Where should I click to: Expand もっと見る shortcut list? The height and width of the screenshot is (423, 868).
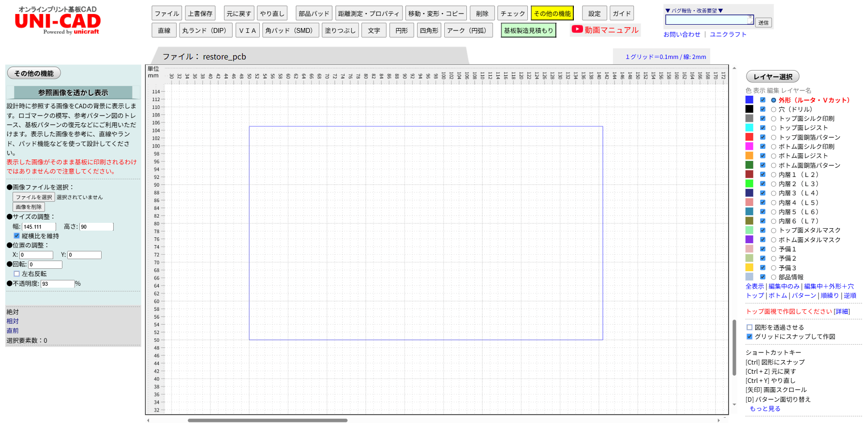pyautogui.click(x=764, y=408)
